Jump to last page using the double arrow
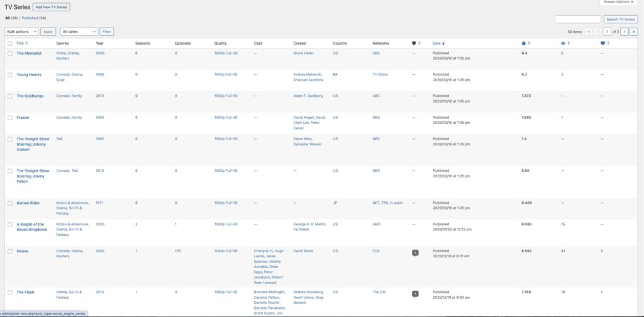 (x=633, y=31)
